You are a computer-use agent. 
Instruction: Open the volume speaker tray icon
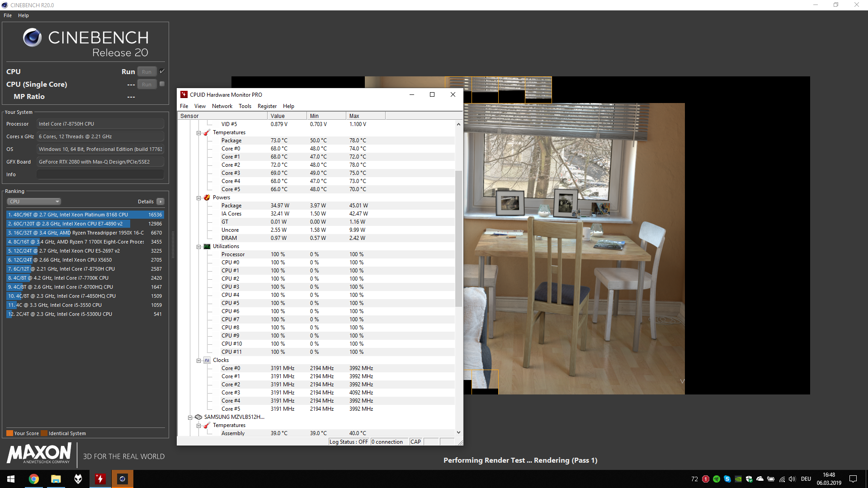(x=792, y=479)
